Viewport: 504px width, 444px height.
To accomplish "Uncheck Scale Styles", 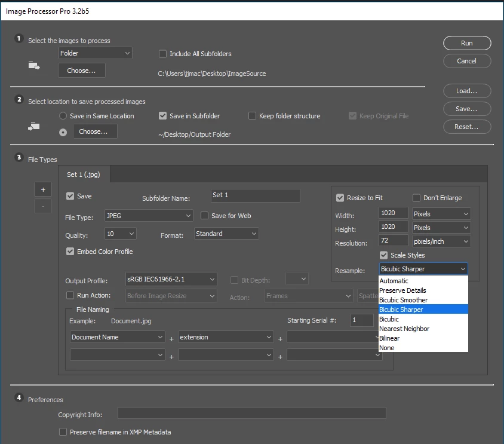I will 383,255.
